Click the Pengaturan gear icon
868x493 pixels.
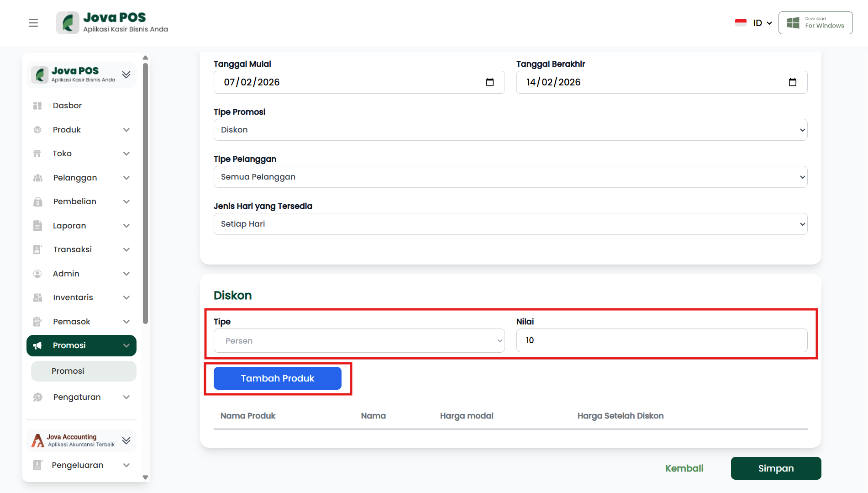click(x=37, y=397)
